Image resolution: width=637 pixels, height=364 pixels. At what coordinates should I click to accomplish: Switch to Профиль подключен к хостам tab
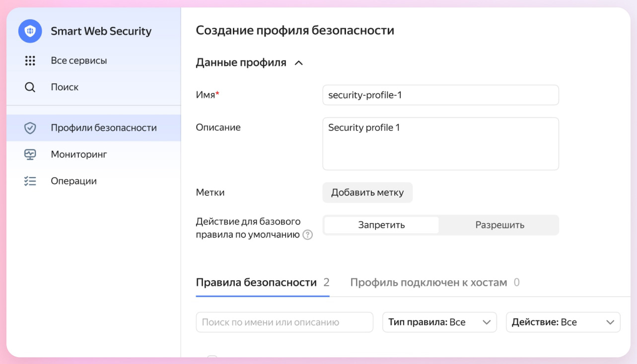[x=428, y=283]
